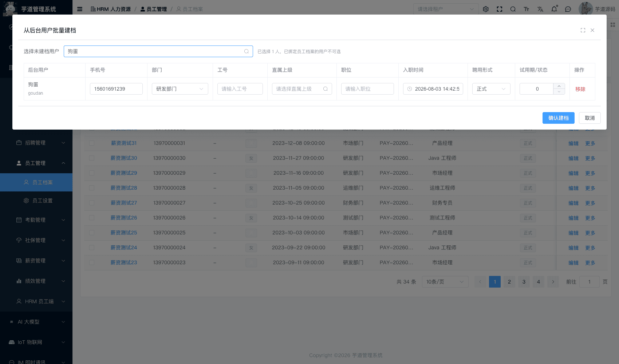
Task: Click clock icon in hire date field
Action: 410,89
